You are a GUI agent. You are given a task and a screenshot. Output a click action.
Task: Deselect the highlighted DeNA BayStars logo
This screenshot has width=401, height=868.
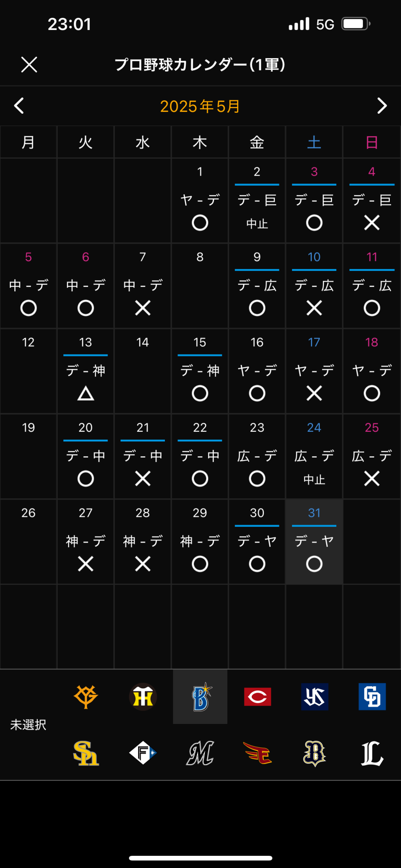[x=200, y=697]
